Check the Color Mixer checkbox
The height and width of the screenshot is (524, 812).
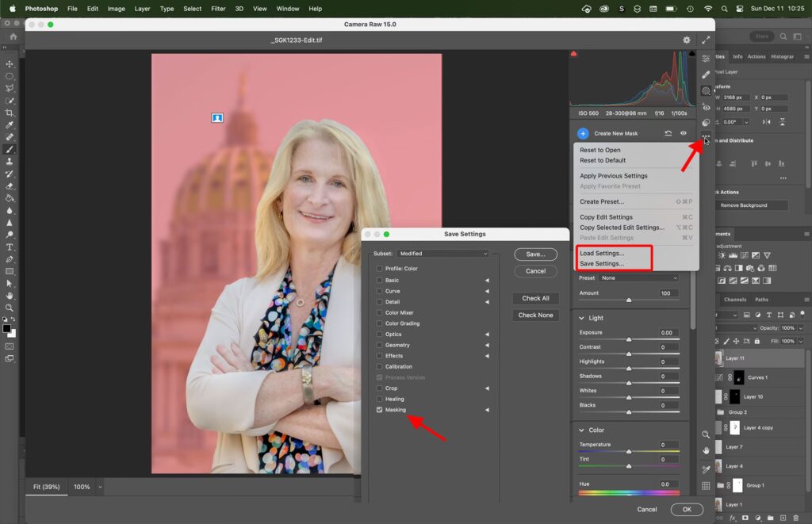pos(379,312)
